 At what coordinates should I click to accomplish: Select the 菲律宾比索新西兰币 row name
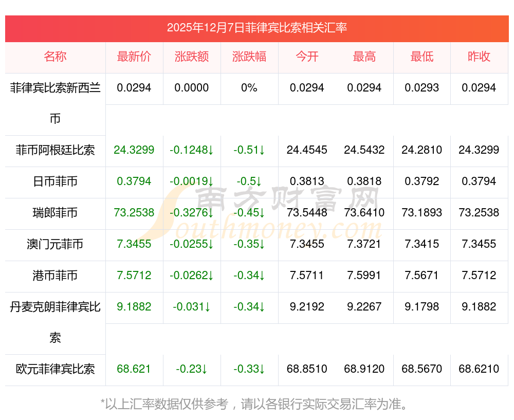pyautogui.click(x=55, y=103)
